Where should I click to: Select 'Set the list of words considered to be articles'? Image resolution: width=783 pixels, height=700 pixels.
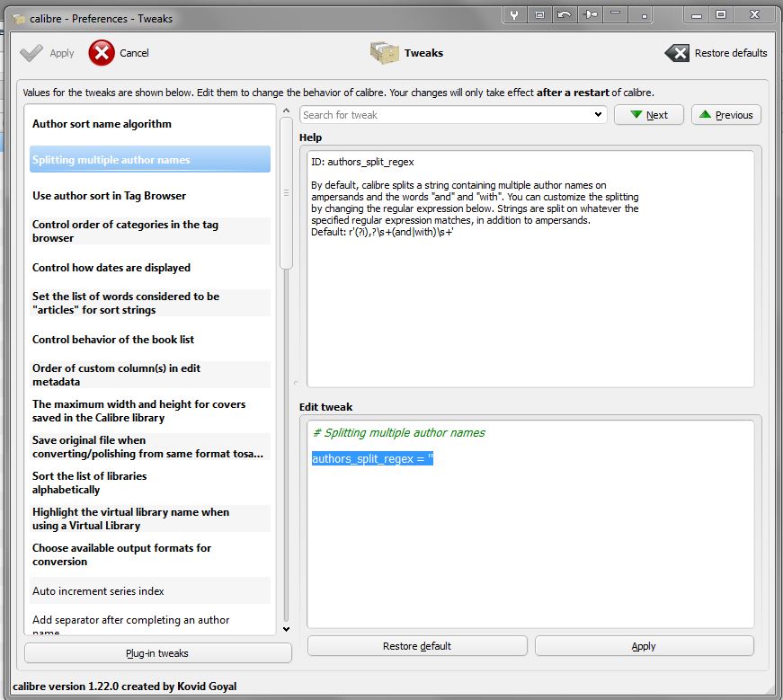click(x=150, y=303)
